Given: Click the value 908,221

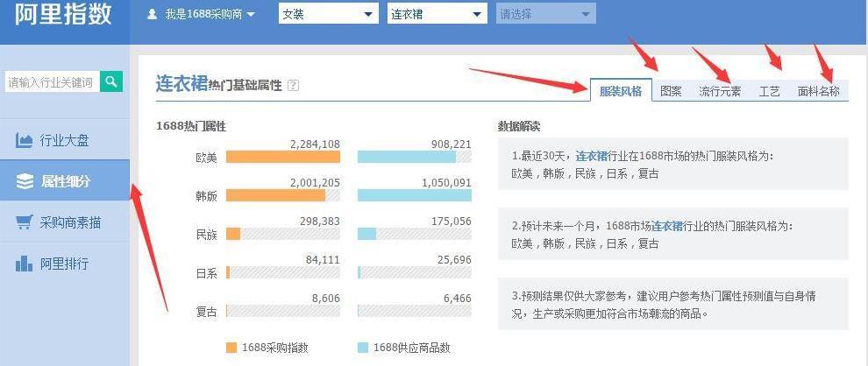Looking at the screenshot, I should pyautogui.click(x=452, y=144).
